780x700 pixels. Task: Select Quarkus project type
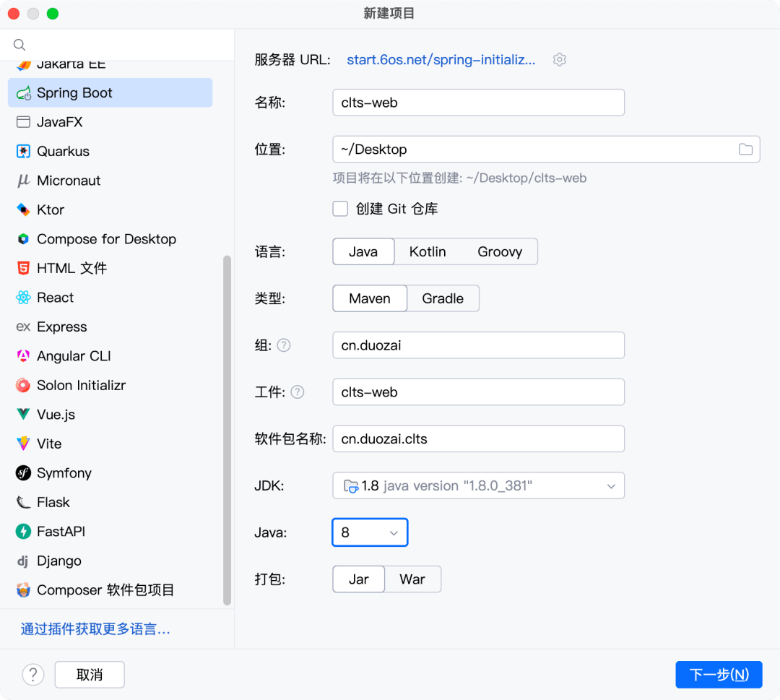(x=110, y=151)
